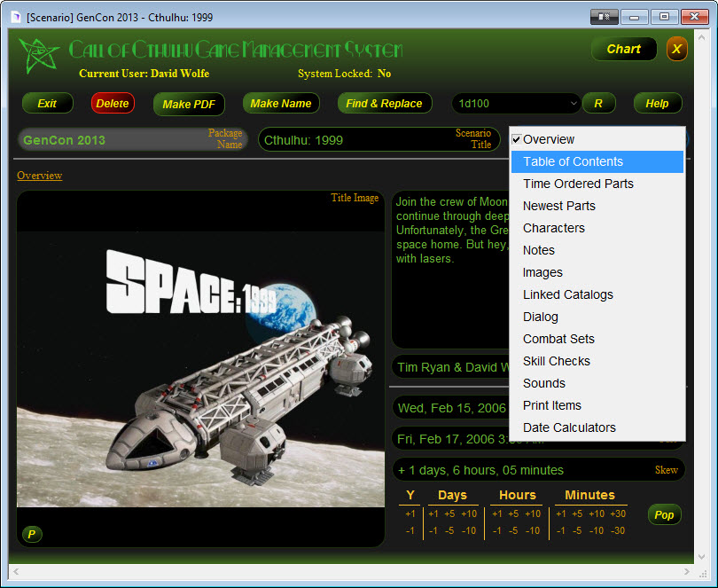
Task: Open Dialog from the menu
Action: click(x=597, y=317)
